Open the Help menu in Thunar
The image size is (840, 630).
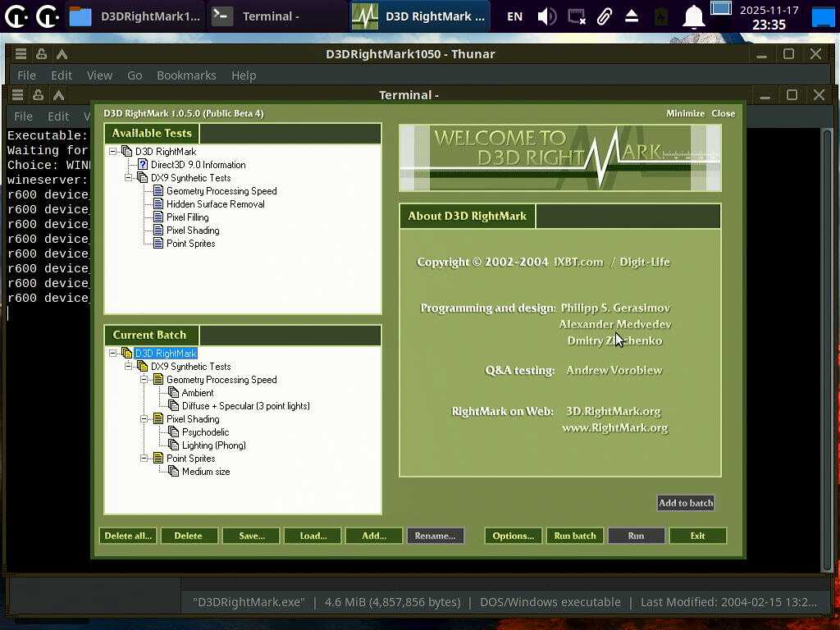click(x=244, y=75)
